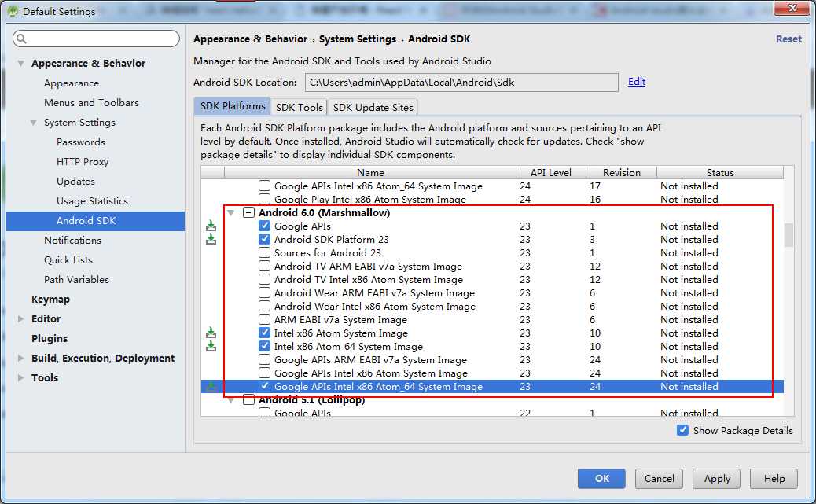Check Android TV ARM EABI v7a System Image
This screenshot has height=504, width=816.
tap(264, 266)
